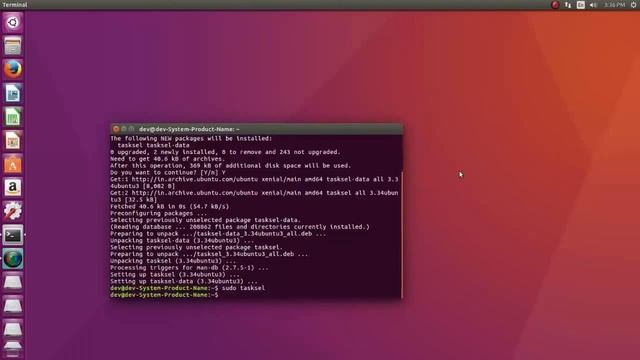
Task: Open the third mounted drive icon
Action: (13, 329)
